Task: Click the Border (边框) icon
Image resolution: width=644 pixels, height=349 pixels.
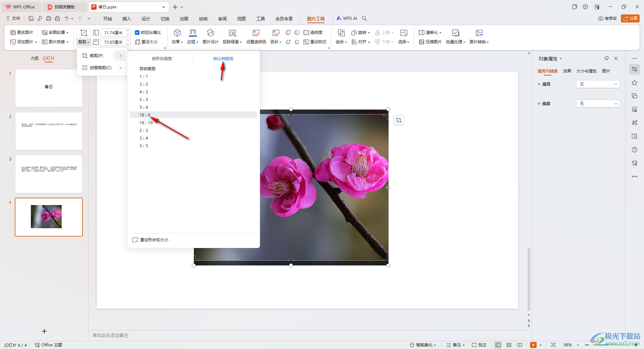Action: 193,33
